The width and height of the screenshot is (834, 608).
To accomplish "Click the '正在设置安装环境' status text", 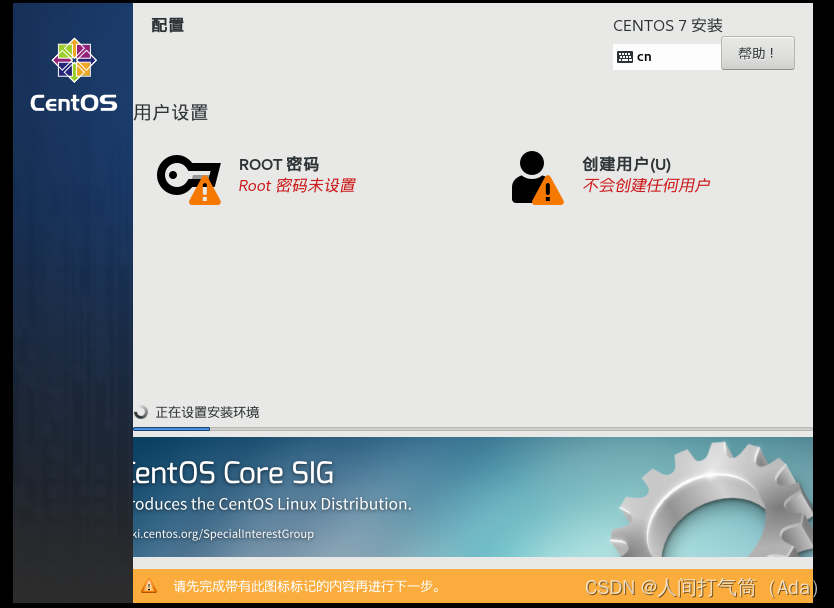I will [207, 412].
